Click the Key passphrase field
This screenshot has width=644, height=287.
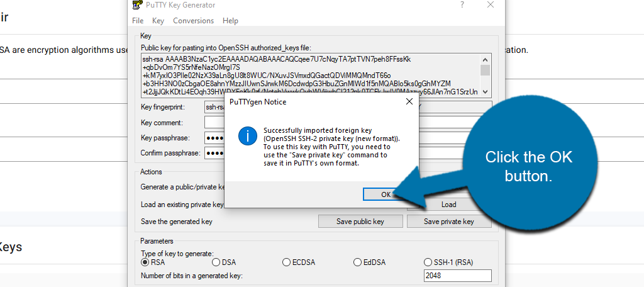tap(214, 138)
